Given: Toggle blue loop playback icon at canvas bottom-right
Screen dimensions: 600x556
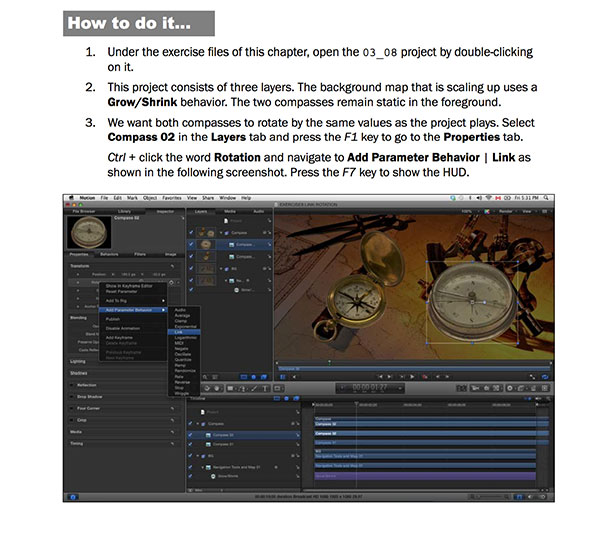Looking at the screenshot, I should coord(545,377).
